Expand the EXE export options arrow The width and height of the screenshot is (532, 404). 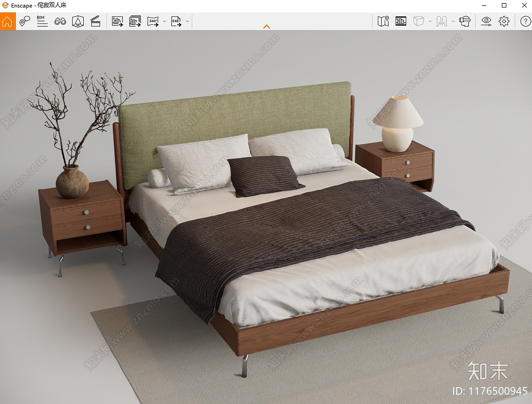[x=188, y=22]
